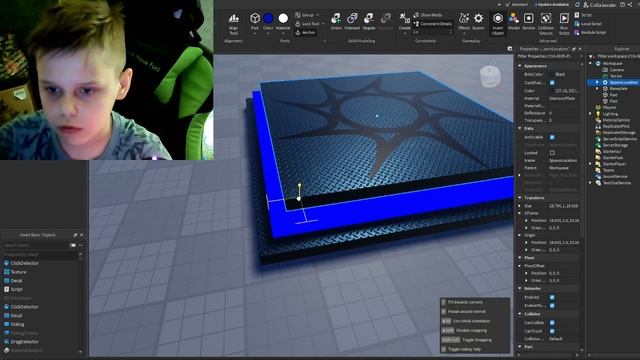Open the Group dropdown arrow

(x=318, y=15)
